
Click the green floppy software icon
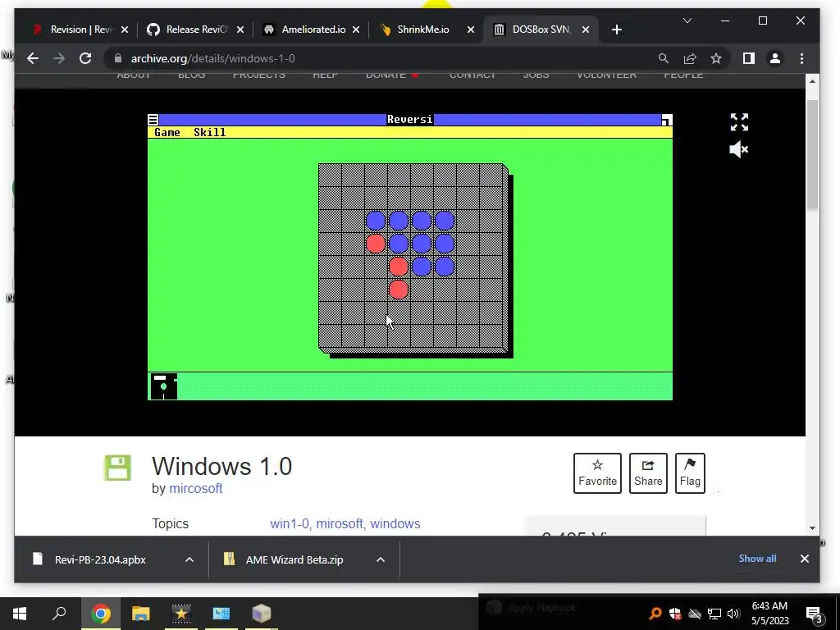coord(117,468)
